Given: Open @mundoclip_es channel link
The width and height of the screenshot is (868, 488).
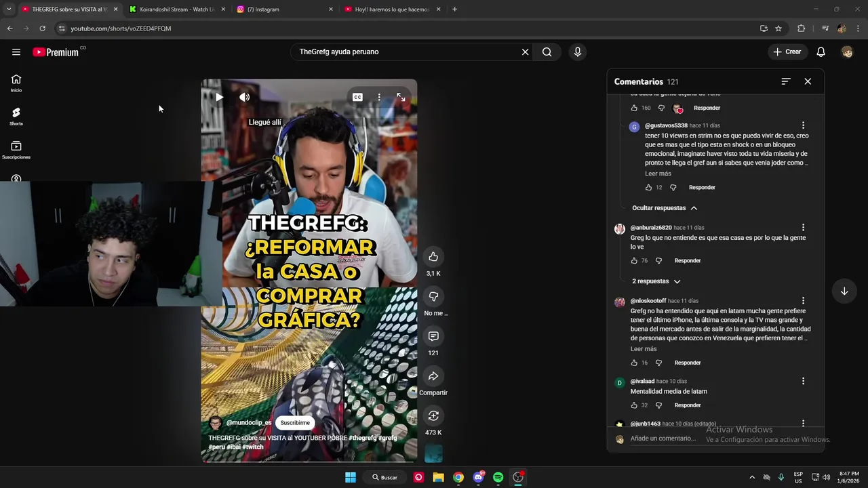Looking at the screenshot, I should tap(249, 423).
